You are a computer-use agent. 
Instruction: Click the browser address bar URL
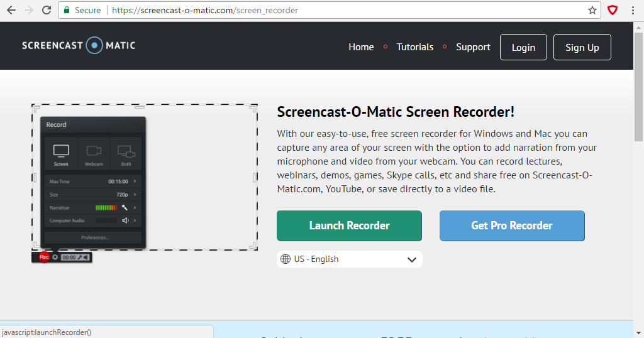click(x=204, y=10)
